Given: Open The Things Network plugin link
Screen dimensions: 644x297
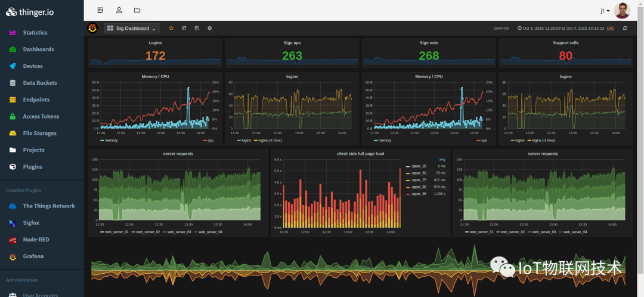Looking at the screenshot, I should tap(49, 206).
